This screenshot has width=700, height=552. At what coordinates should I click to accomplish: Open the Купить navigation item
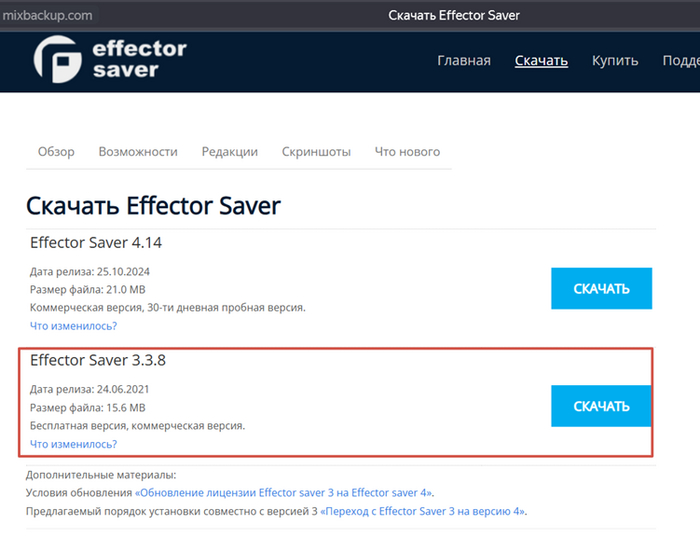click(615, 61)
